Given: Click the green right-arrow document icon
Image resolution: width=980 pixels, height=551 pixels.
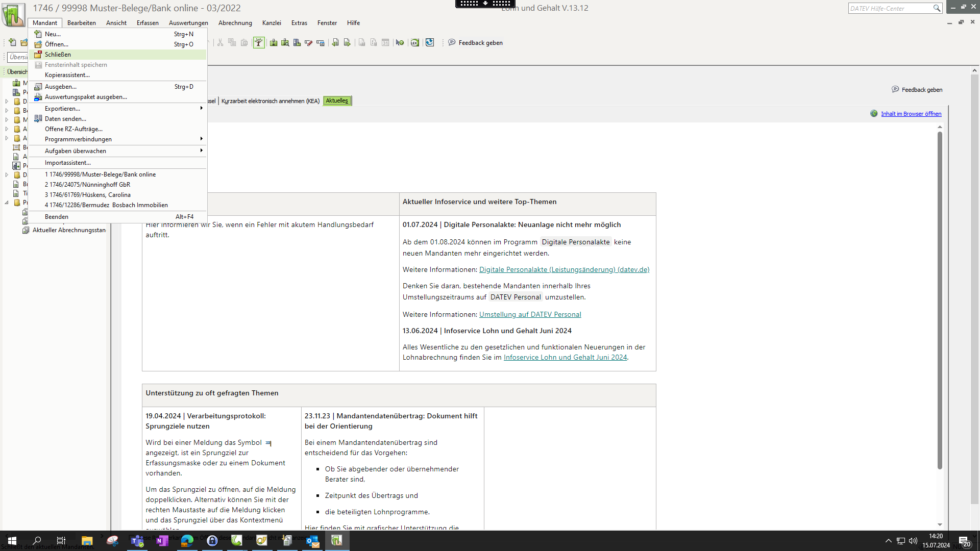Looking at the screenshot, I should (347, 43).
